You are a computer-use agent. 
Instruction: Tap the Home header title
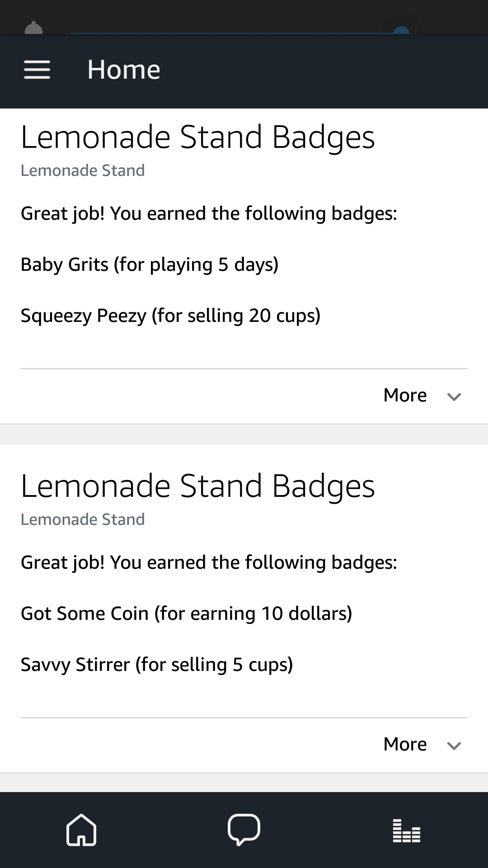[x=124, y=70]
